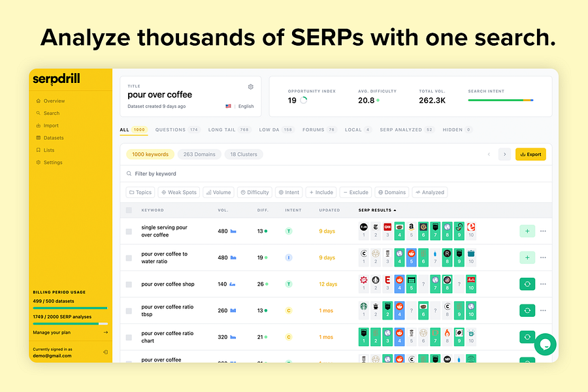This screenshot has height=392, width=588.
Task: Click the SERP analyses usage bar
Action: (x=70, y=323)
